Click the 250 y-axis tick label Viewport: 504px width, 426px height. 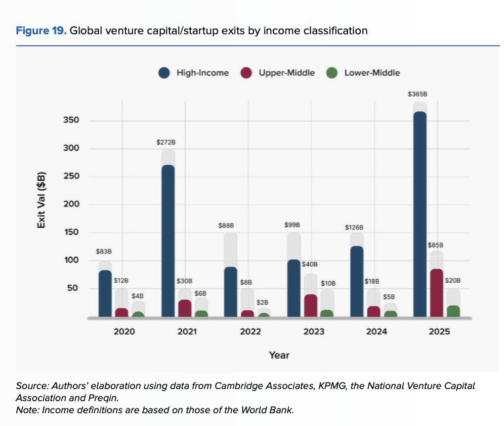click(71, 176)
